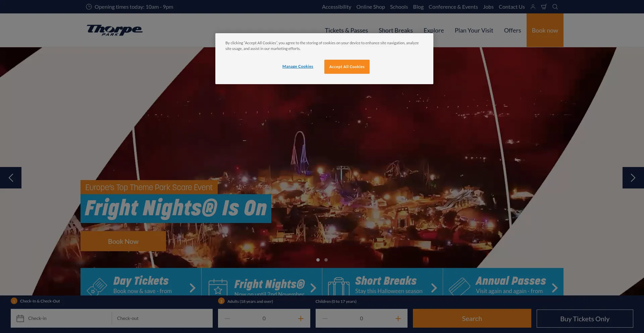Open the Offers menu
Viewport: 644px width, 333px height.
pyautogui.click(x=513, y=30)
